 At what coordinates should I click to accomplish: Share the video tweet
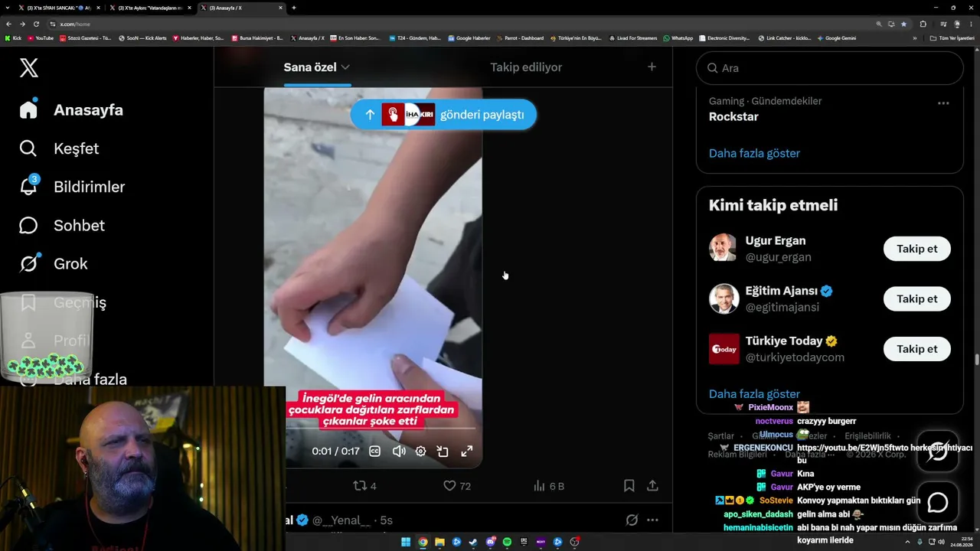point(652,486)
